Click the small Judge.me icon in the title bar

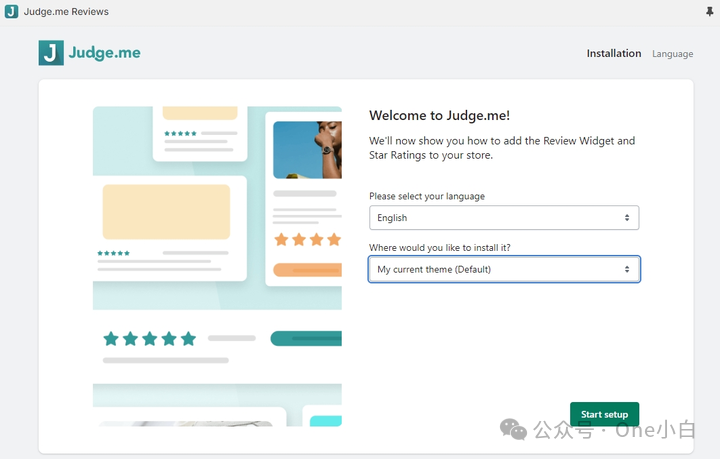11,12
